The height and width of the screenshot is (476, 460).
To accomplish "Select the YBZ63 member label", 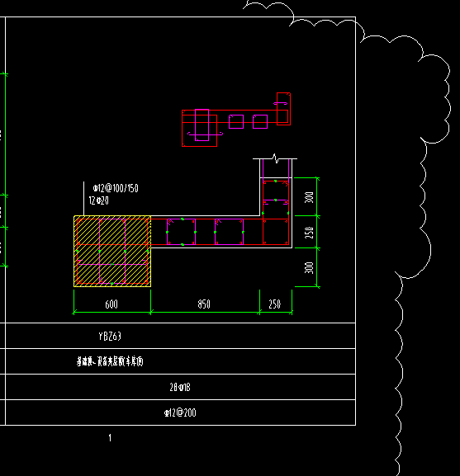I will (110, 336).
